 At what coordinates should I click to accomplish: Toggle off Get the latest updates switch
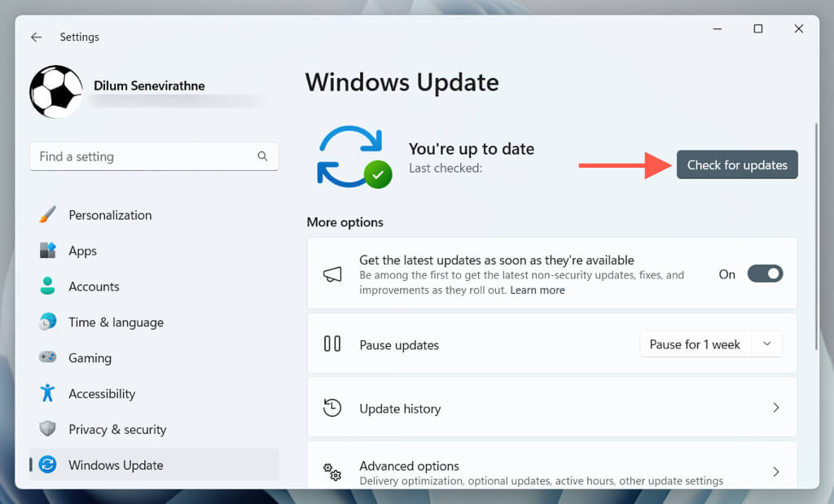point(765,274)
